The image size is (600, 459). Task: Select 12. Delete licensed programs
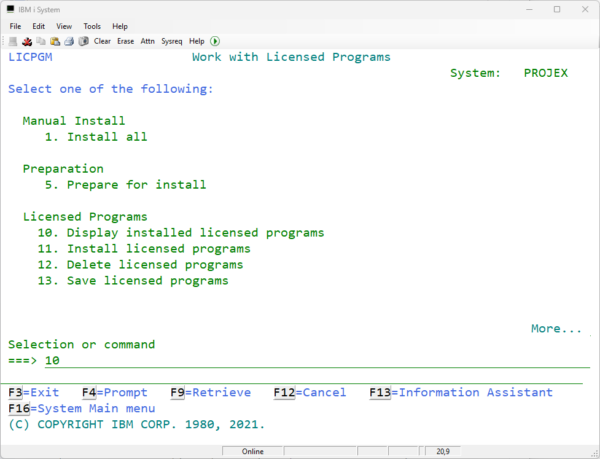pos(140,265)
